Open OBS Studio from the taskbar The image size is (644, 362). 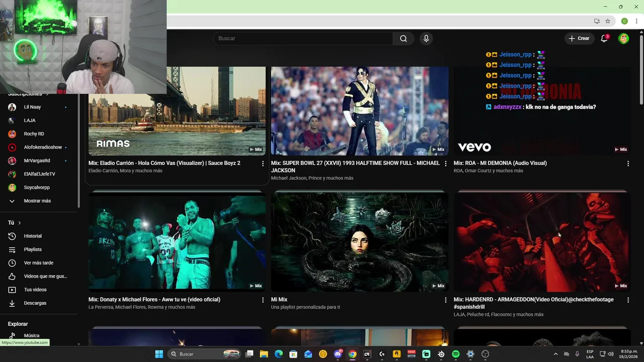486,354
